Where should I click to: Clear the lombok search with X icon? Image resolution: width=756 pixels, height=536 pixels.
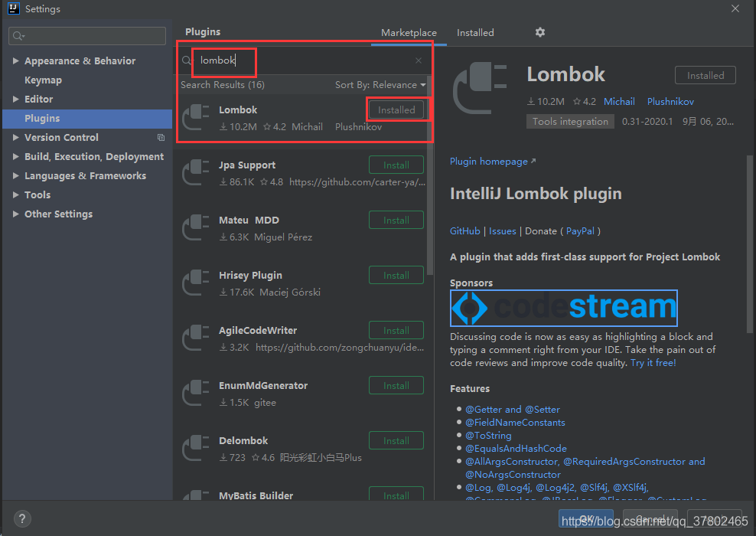(x=419, y=60)
